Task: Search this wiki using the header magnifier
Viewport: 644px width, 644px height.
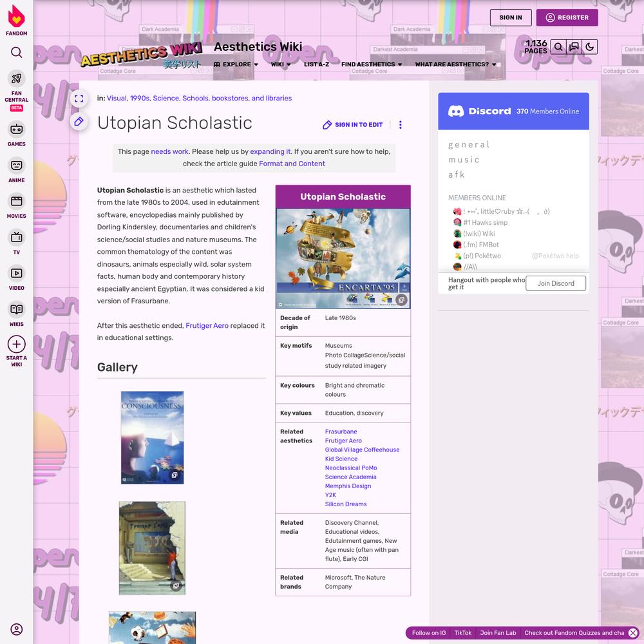Action: click(x=558, y=47)
